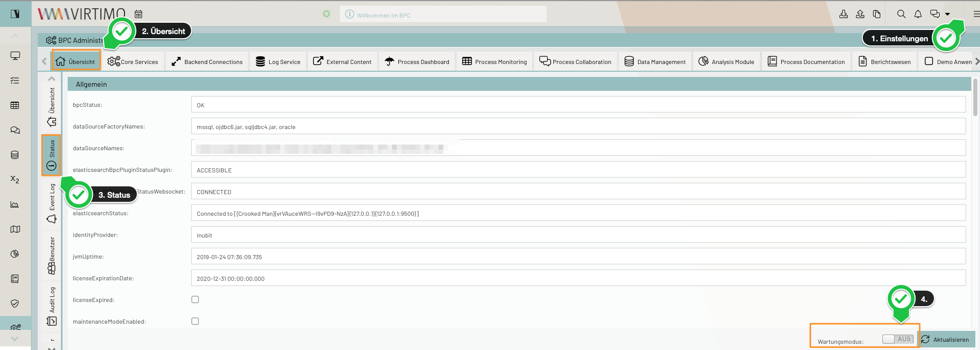The height and width of the screenshot is (350, 980).
Task: Click the shield icon in left sidebar
Action: point(15,304)
